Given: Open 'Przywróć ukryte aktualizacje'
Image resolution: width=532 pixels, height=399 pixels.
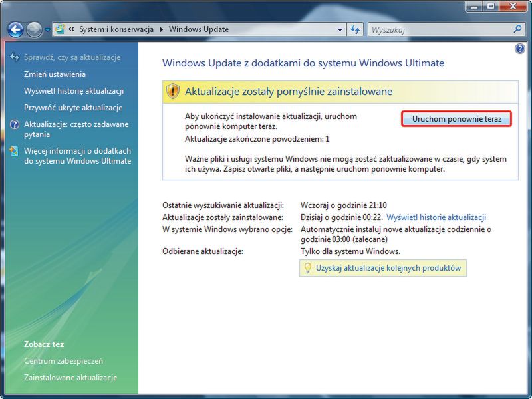Looking at the screenshot, I should 73,108.
